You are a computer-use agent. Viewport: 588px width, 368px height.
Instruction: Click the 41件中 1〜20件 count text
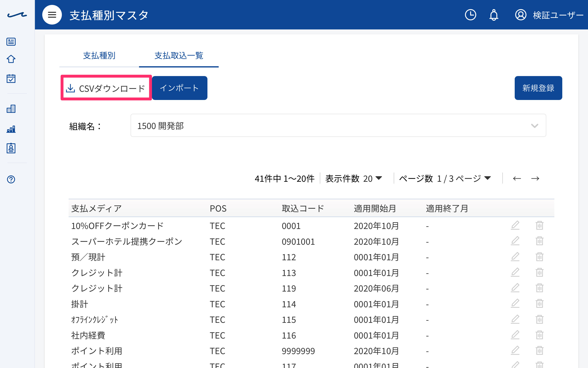click(x=285, y=178)
